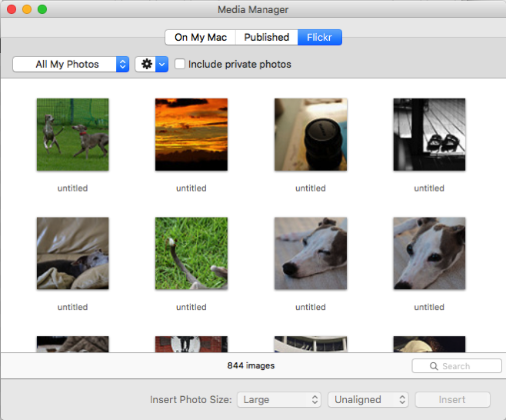Minimize the Media Manager window
Screen dimensions: 506x420
(27, 9)
